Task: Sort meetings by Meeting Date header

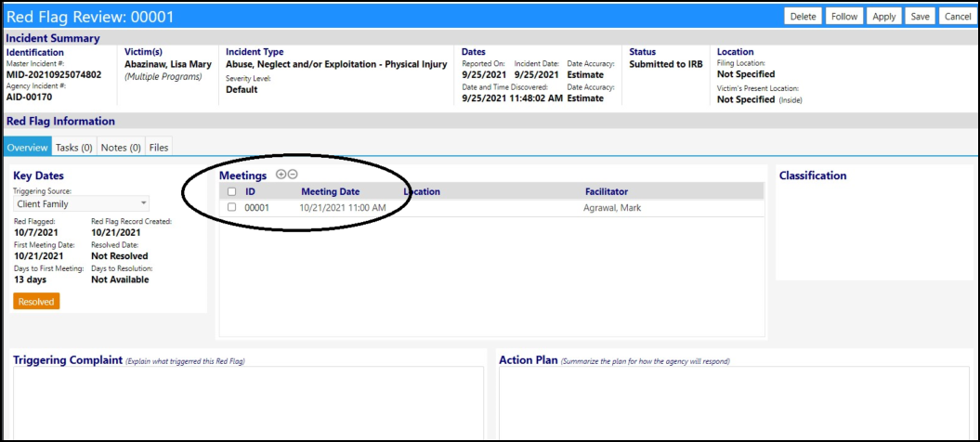Action: [x=330, y=192]
